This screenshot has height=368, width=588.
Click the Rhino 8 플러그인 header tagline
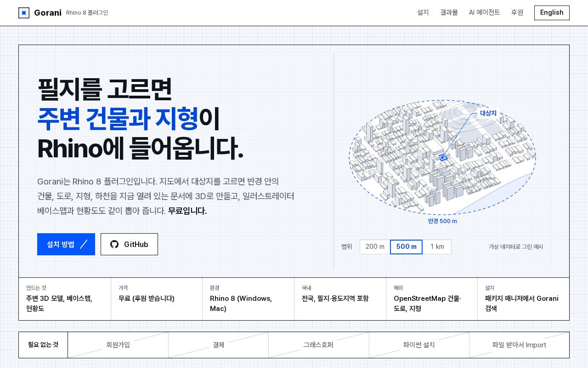[87, 13]
